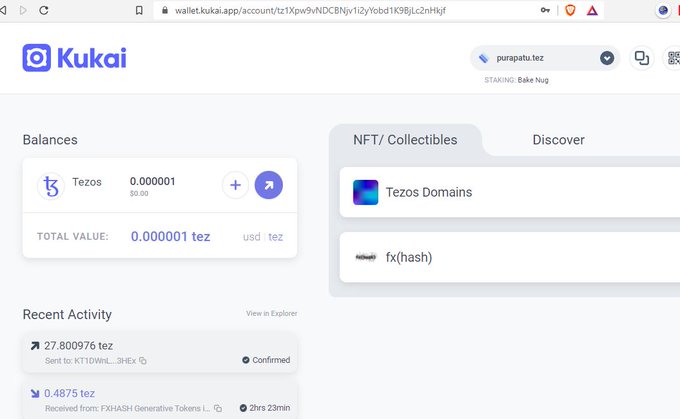Image resolution: width=680 pixels, height=419 pixels.
Task: Click the Confirmed status checkmark
Action: click(x=245, y=360)
